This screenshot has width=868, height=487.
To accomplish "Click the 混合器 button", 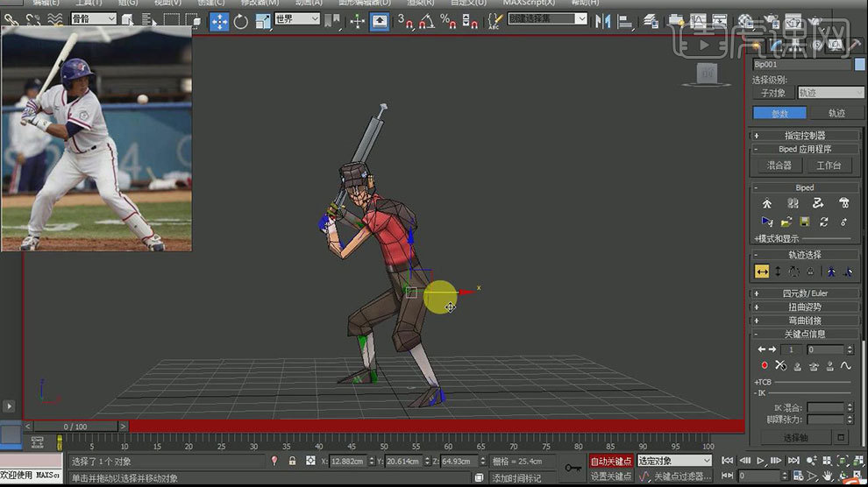I will pos(779,166).
